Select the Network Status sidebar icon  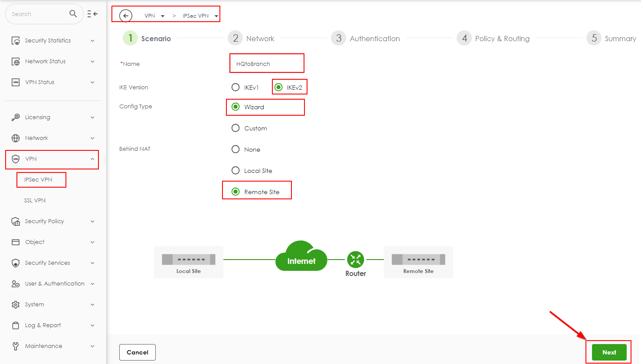(x=44, y=61)
